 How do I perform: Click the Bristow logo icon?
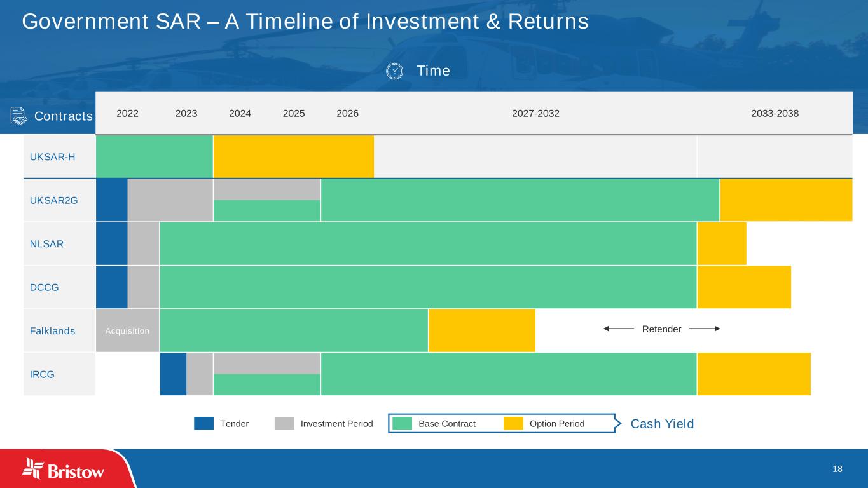tap(33, 468)
